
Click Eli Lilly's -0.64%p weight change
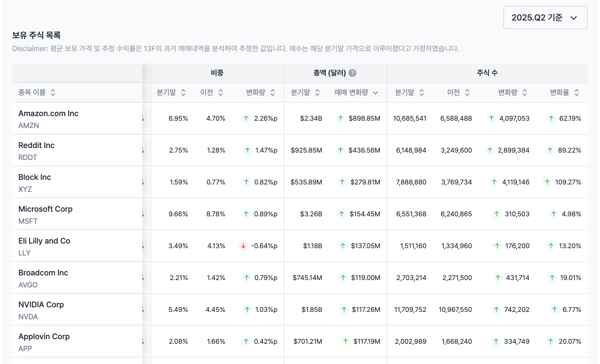pos(264,246)
